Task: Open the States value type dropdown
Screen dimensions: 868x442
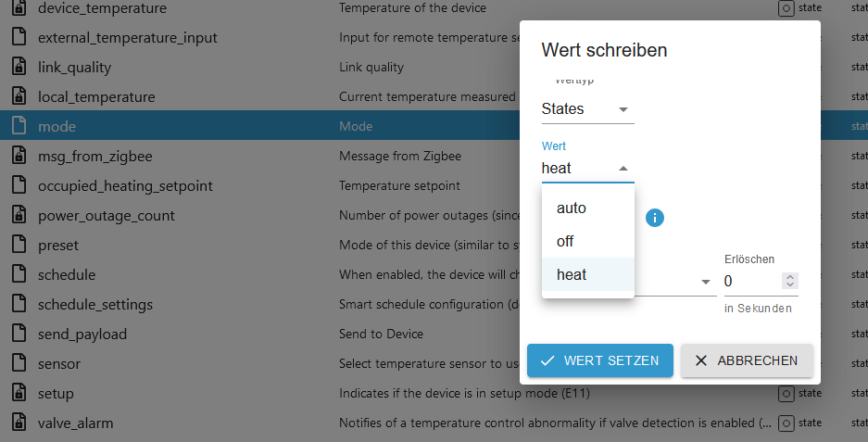Action: [587, 109]
